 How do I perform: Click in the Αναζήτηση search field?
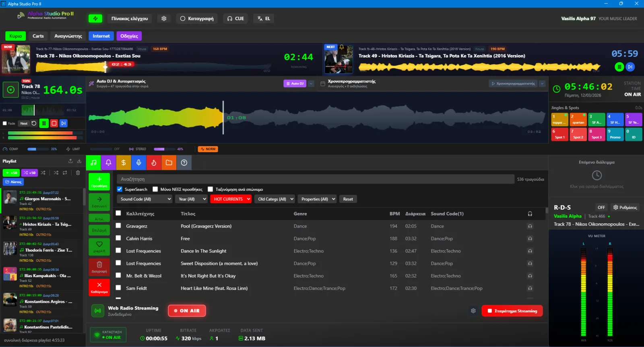click(x=316, y=179)
